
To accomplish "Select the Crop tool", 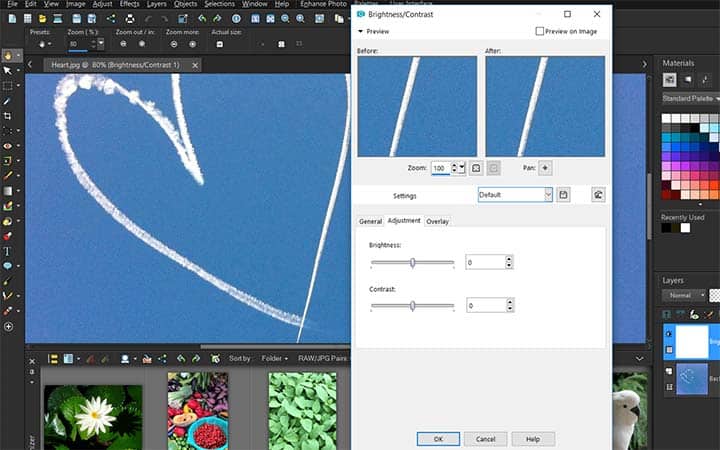I will pyautogui.click(x=8, y=116).
